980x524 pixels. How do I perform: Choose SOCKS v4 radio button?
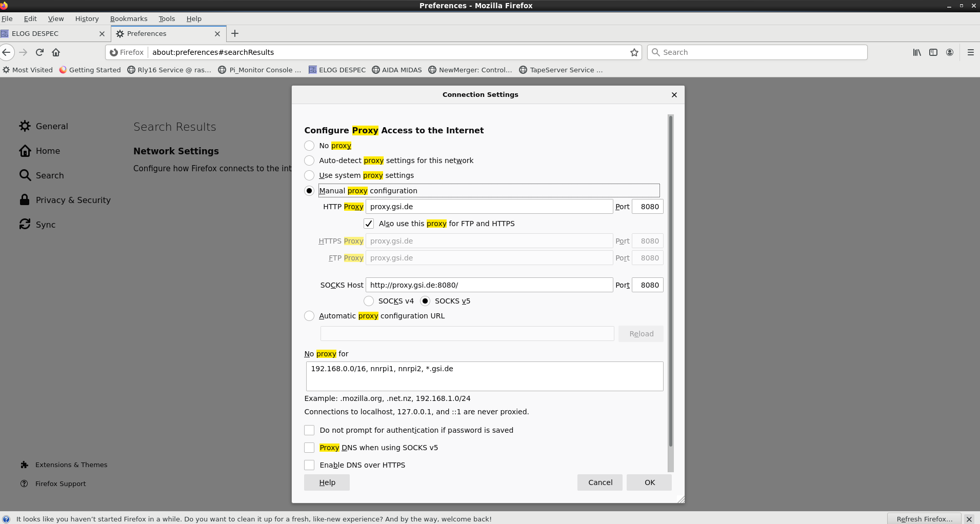pos(369,301)
